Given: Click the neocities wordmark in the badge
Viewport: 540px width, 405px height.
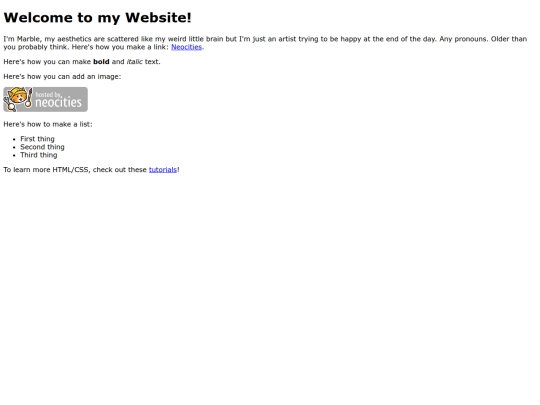Looking at the screenshot, I should click(x=59, y=103).
